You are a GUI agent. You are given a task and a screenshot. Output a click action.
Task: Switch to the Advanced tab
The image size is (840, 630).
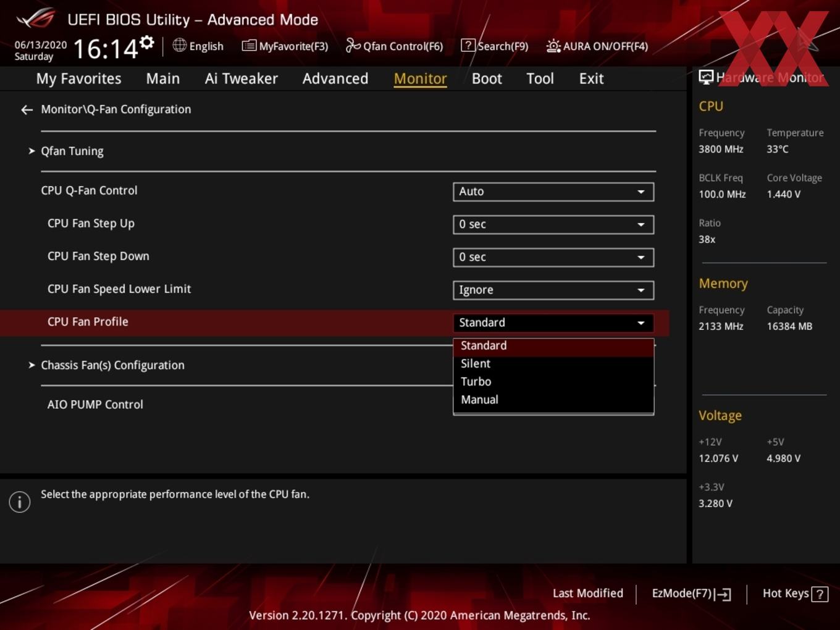[335, 78]
